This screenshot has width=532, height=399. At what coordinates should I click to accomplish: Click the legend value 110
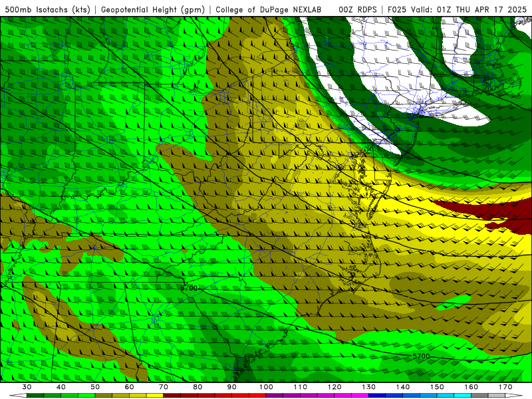(301, 387)
